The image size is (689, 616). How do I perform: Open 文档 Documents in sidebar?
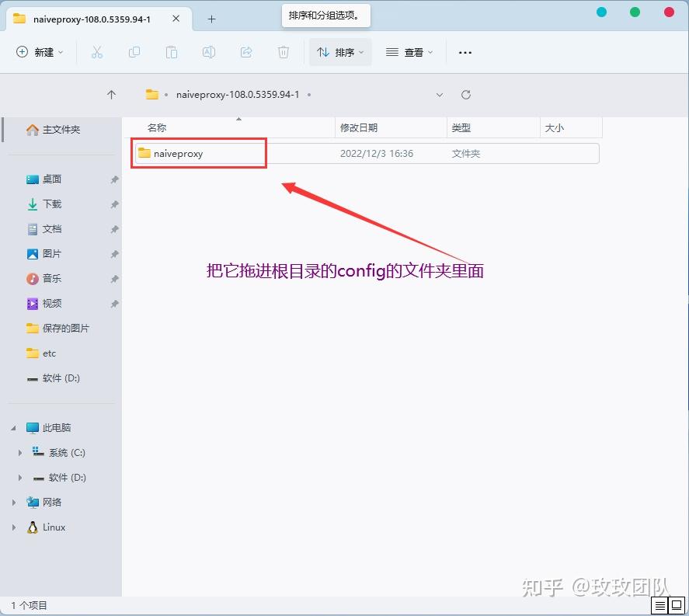(x=52, y=229)
